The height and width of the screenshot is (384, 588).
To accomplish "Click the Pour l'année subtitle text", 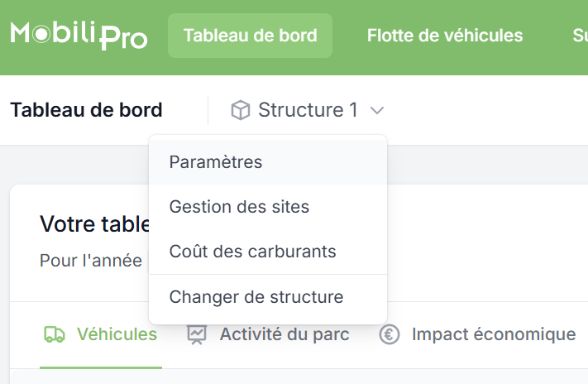I will click(x=91, y=261).
